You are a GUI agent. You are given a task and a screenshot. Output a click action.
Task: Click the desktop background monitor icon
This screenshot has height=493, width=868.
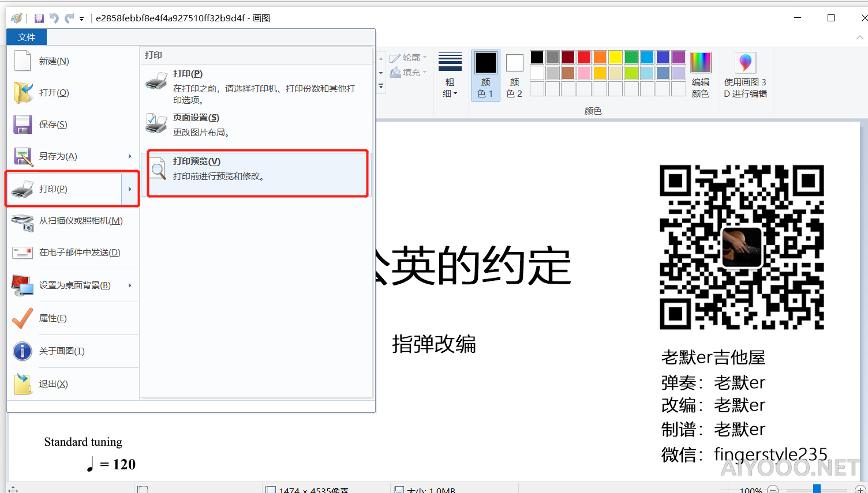23,285
